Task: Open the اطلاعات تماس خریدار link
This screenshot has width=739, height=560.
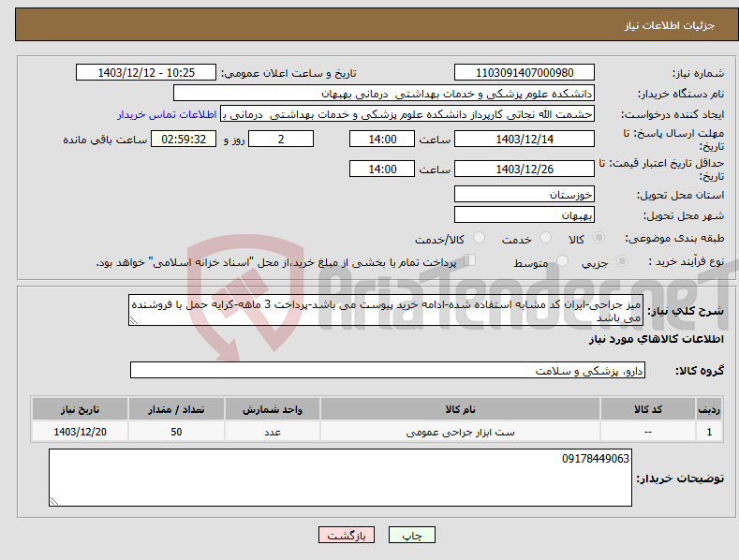Action: 167,114
